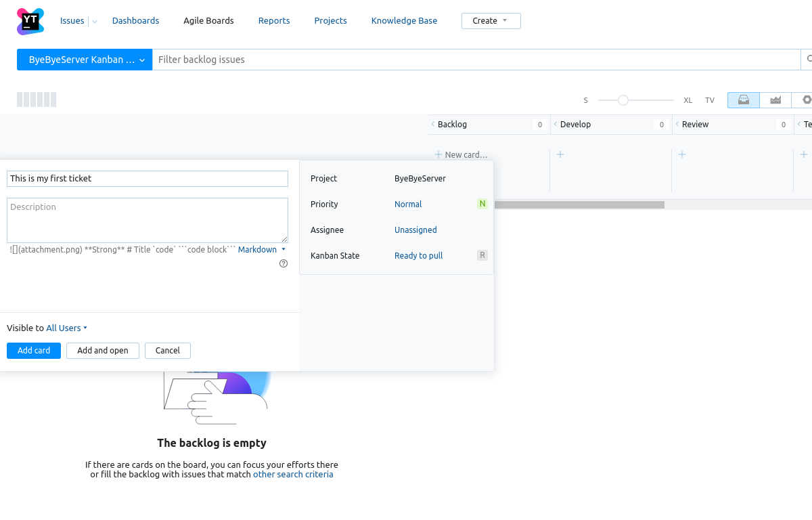The width and height of the screenshot is (812, 520).
Task: Click the Description text area
Action: (x=148, y=220)
